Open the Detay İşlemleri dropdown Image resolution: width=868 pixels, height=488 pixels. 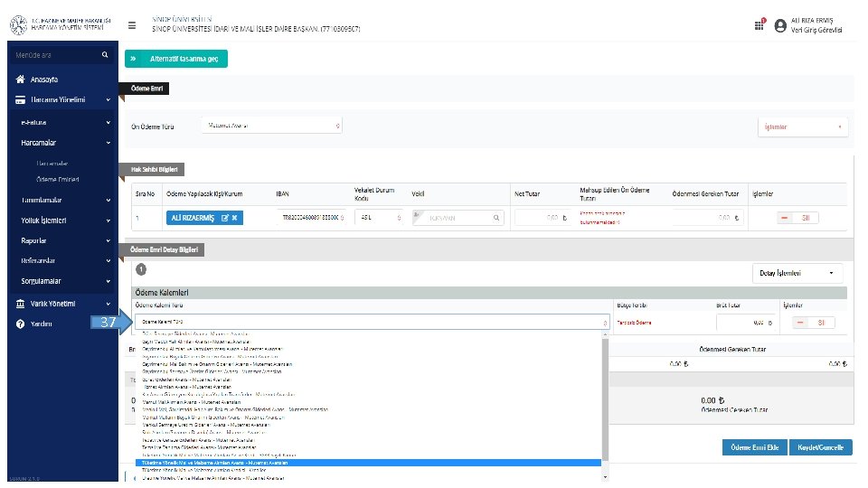(797, 273)
